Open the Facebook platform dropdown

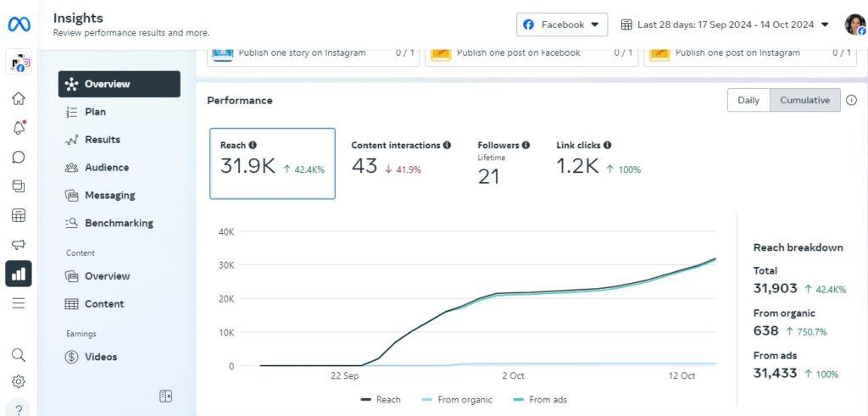[x=561, y=25]
